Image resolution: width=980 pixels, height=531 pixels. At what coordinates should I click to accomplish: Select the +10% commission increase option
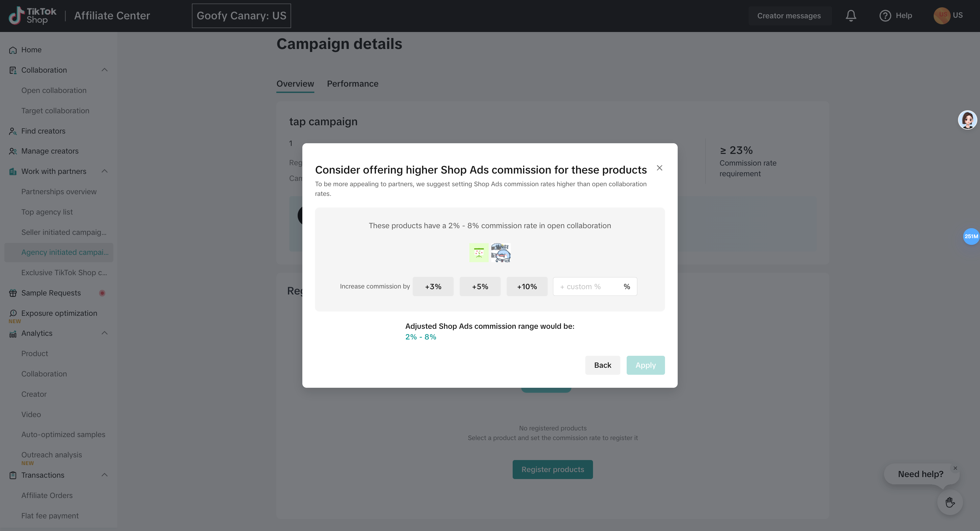pyautogui.click(x=527, y=286)
